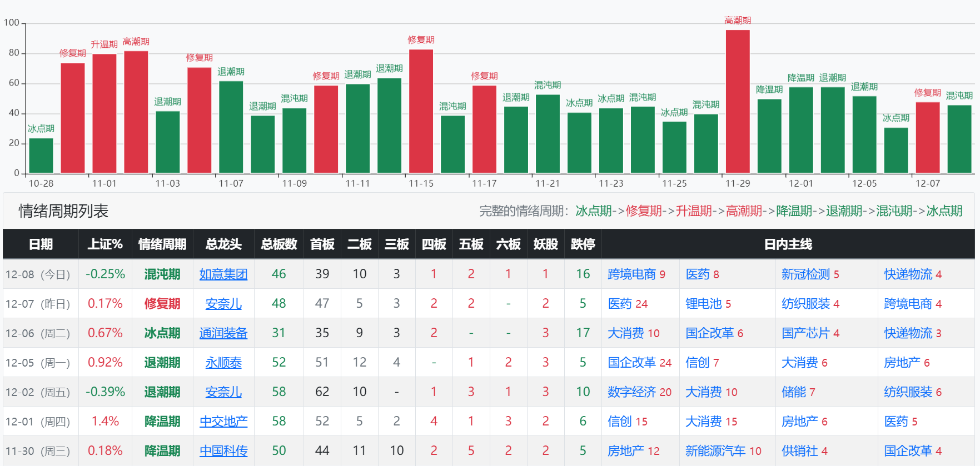Click the 日内主线 column header
Viewport: 980px width, 466px height.
[788, 244]
